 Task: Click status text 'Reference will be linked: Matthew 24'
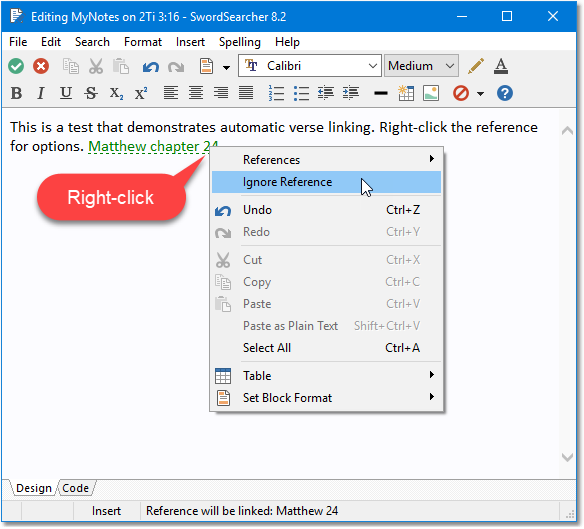point(242,511)
